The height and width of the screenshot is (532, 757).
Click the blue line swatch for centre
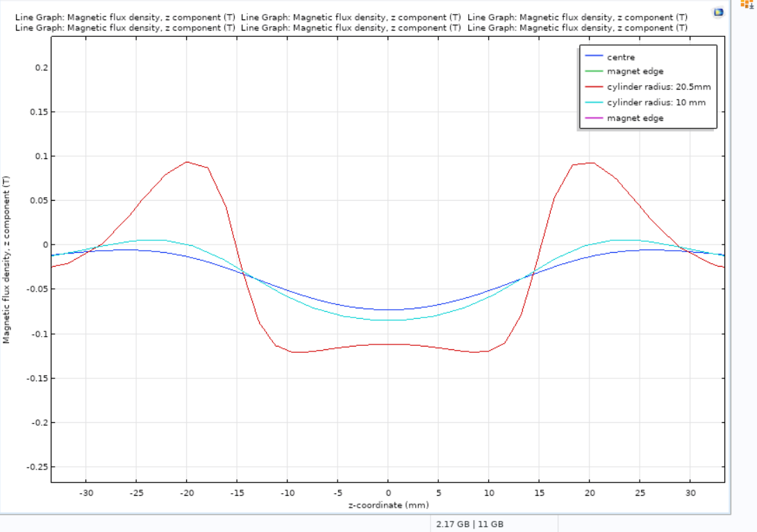(x=594, y=56)
